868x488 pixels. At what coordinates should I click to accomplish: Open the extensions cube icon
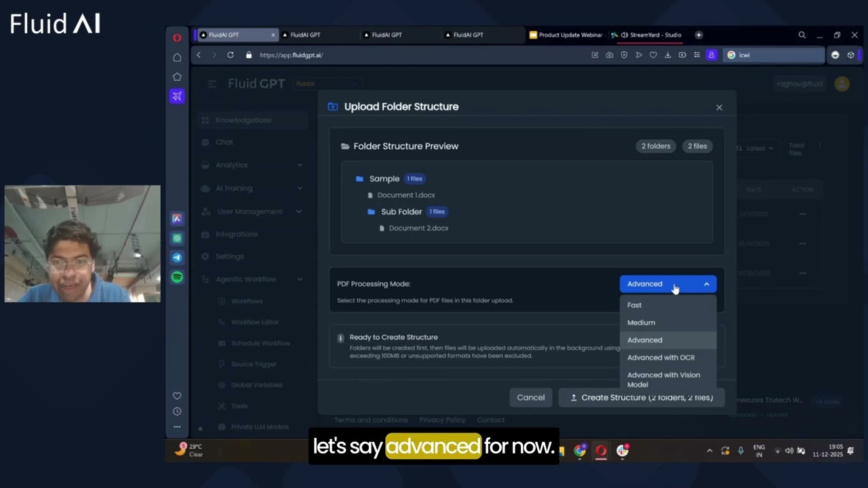(x=850, y=55)
